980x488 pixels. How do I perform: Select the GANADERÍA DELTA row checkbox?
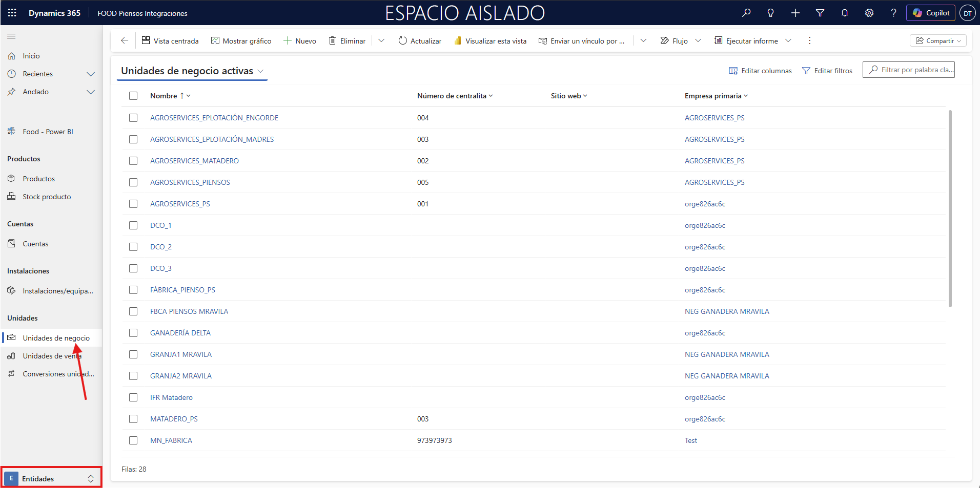click(x=133, y=333)
